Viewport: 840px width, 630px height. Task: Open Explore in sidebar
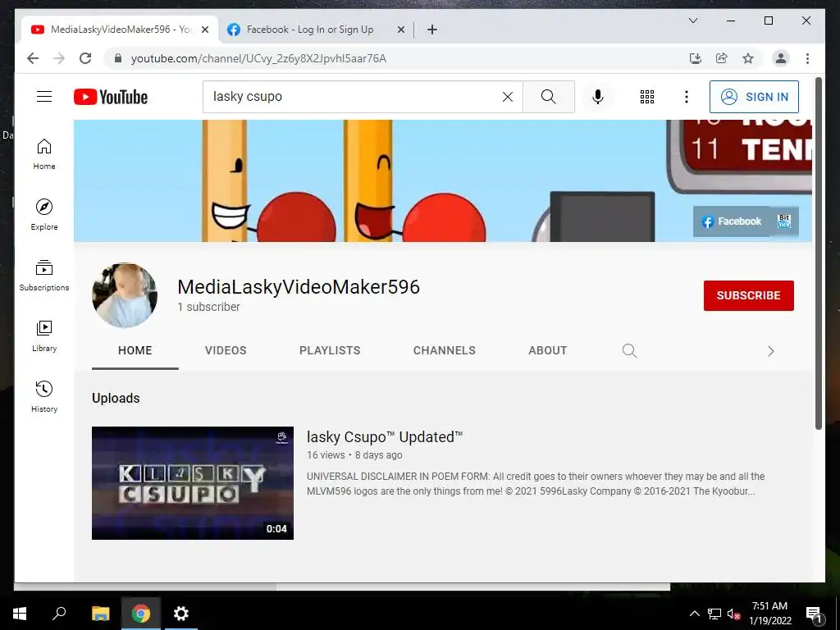pyautogui.click(x=44, y=215)
